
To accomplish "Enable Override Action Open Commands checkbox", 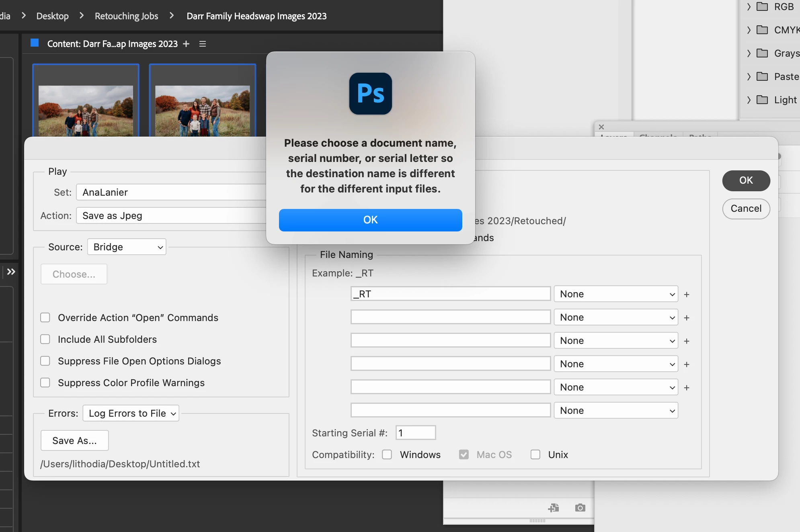I will [45, 318].
